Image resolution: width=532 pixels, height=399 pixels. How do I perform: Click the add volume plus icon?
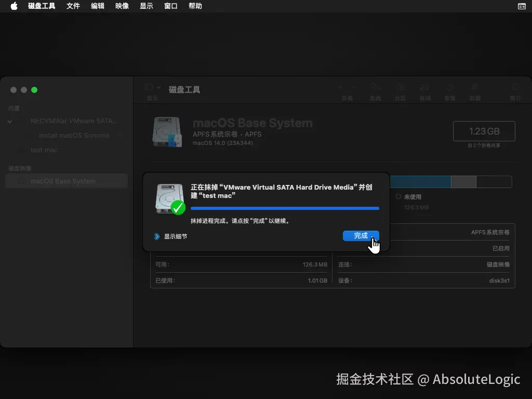tap(341, 87)
